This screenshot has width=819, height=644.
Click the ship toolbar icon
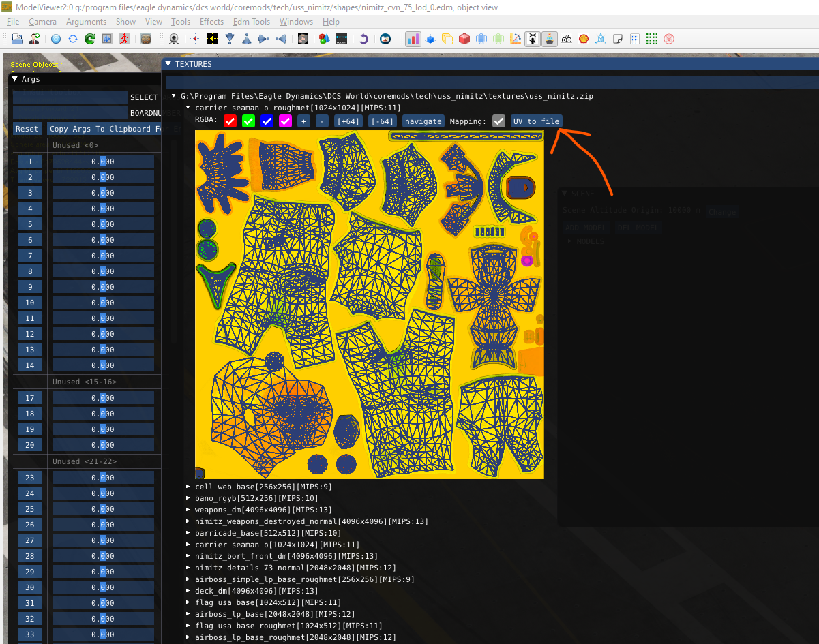click(550, 39)
